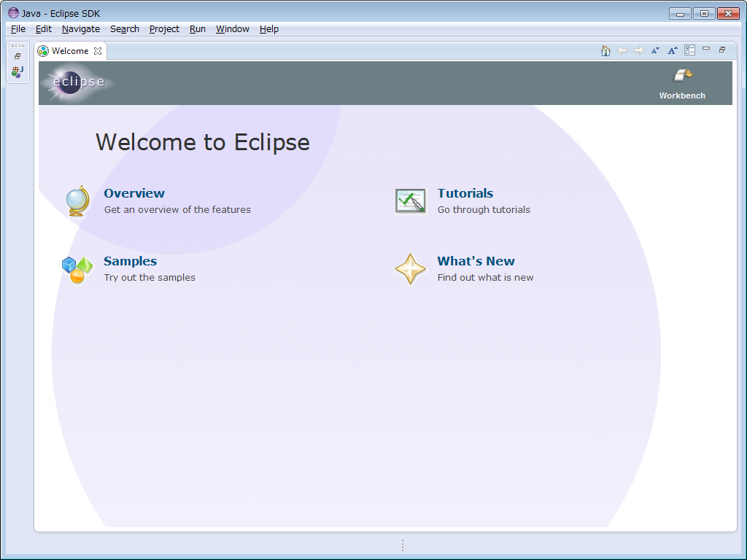This screenshot has width=747, height=560.
Task: Click the What's New star icon
Action: click(410, 269)
